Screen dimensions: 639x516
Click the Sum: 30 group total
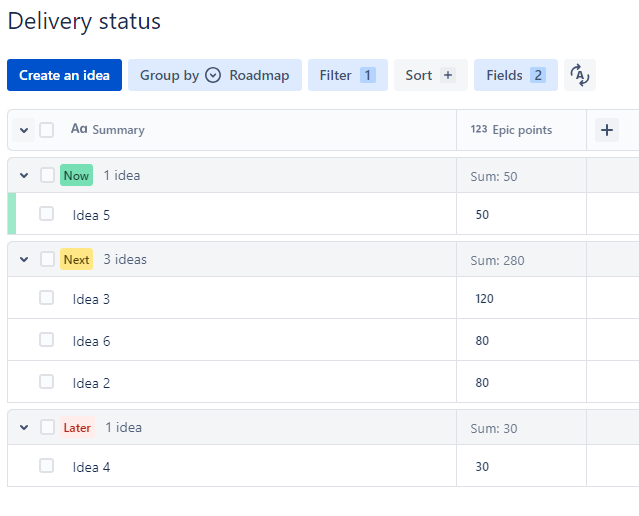[x=494, y=428]
